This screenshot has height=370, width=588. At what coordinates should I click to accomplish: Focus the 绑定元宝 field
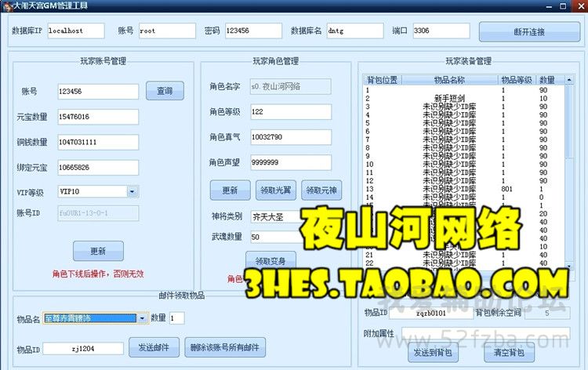[x=98, y=168]
